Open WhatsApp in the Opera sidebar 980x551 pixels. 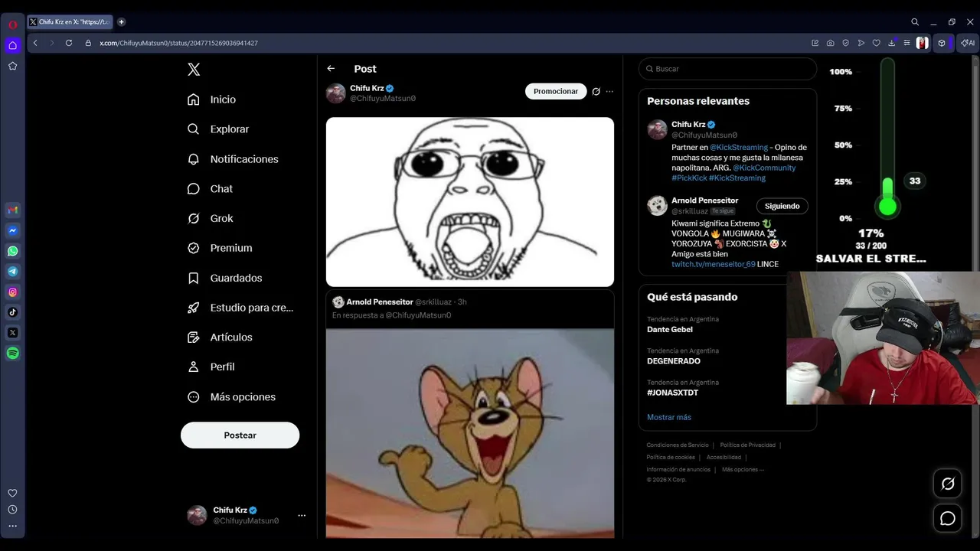click(12, 251)
